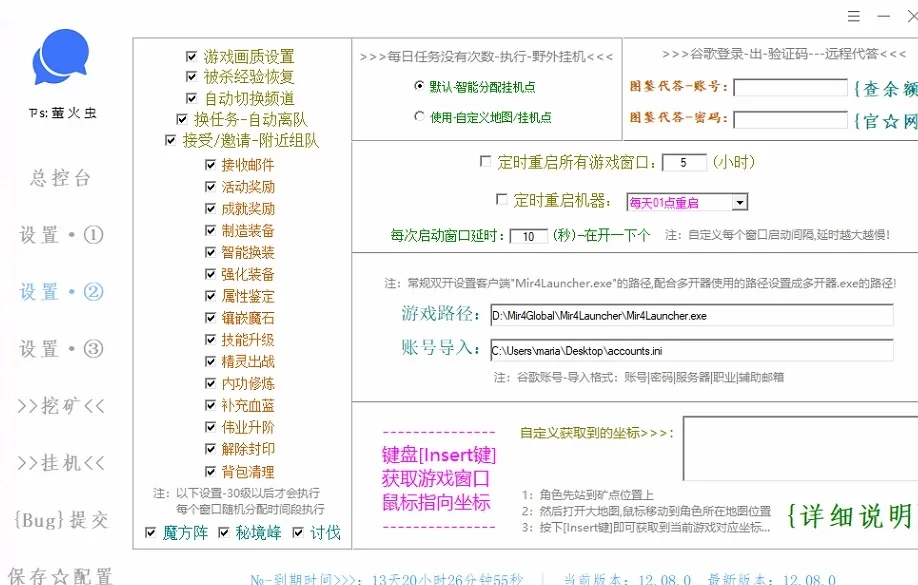
Task: Open the hamburger menu icon
Action: (854, 16)
